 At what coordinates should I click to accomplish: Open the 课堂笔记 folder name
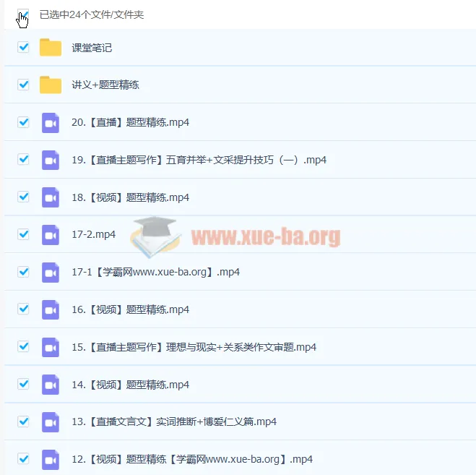tap(92, 48)
